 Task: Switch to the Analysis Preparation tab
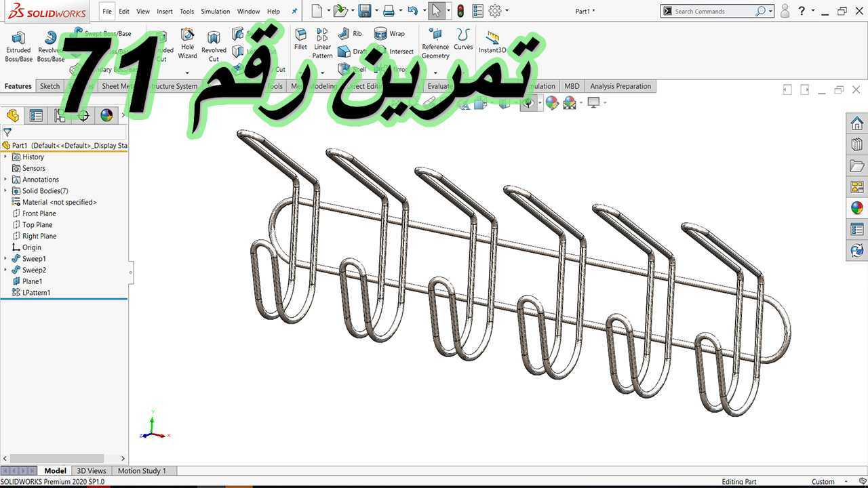point(620,86)
